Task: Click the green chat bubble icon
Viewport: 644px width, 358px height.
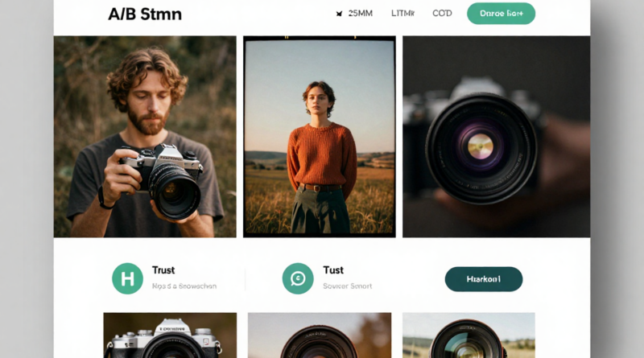Action: pyautogui.click(x=298, y=278)
